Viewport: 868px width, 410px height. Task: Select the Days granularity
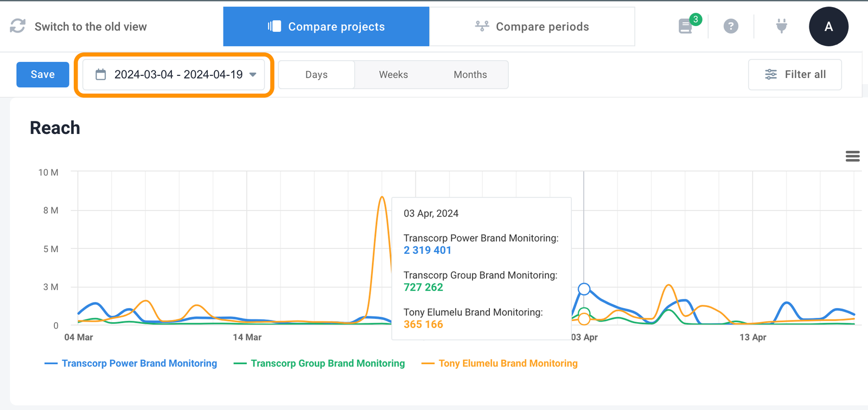coord(316,75)
